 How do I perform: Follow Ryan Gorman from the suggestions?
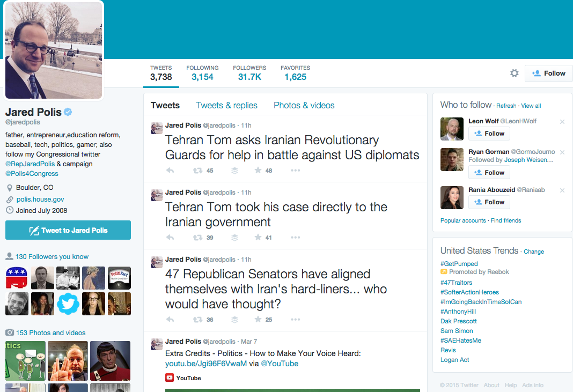point(489,173)
